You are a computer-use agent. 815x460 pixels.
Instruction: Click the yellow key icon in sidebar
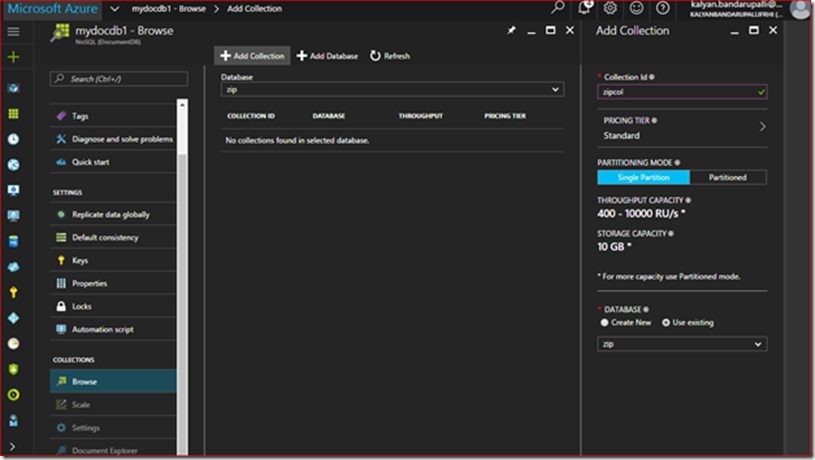pos(14,292)
